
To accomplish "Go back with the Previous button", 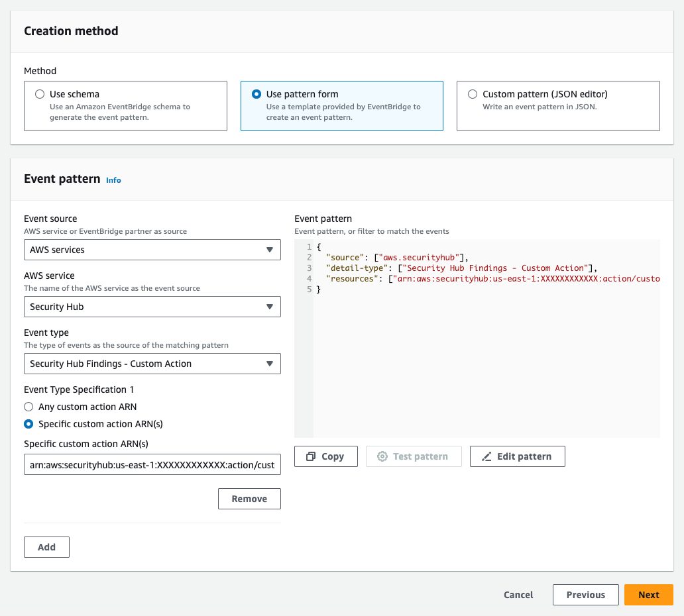I will pyautogui.click(x=585, y=595).
